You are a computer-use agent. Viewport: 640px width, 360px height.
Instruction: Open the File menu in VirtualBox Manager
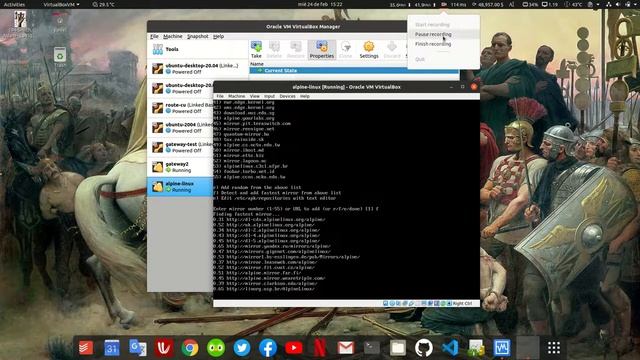coord(154,36)
